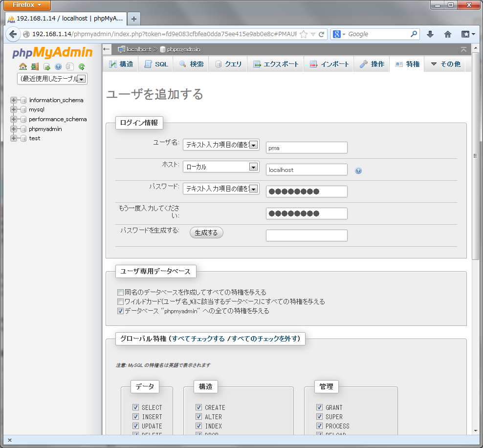Open a new browser tab with plus
This screenshot has width=483, height=448.
click(x=133, y=19)
